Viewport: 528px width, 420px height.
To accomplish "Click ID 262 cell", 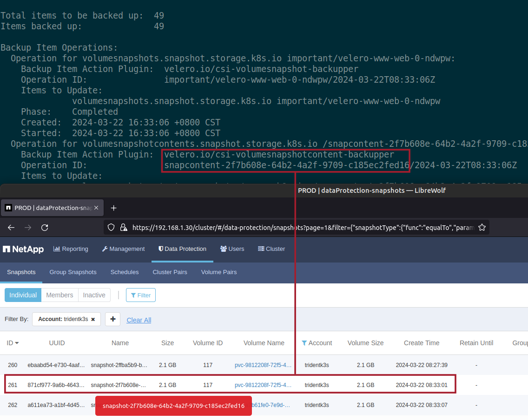I will tap(13, 405).
